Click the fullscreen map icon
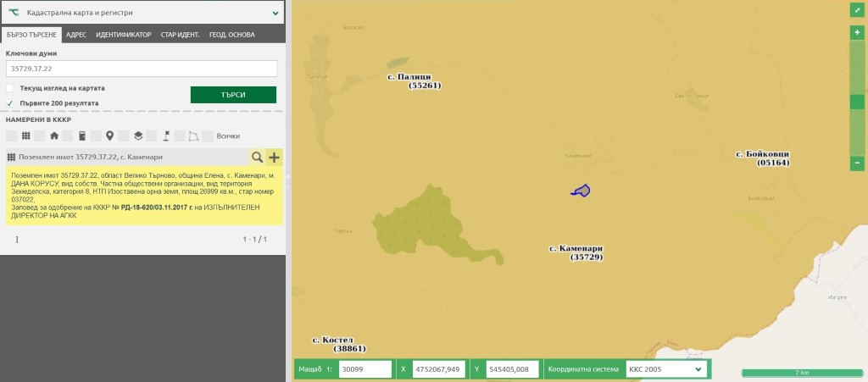This screenshot has height=382, width=868. pos(857,10)
